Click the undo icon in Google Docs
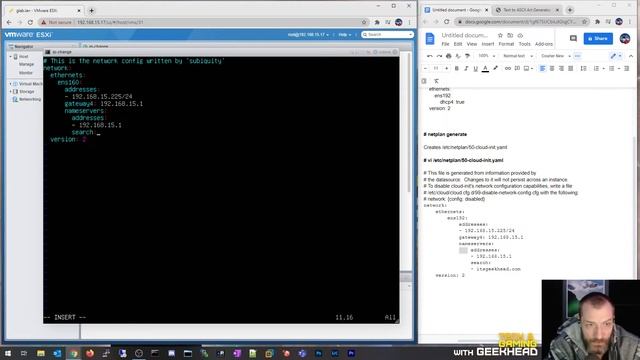The width and height of the screenshot is (640, 360). 429,56
